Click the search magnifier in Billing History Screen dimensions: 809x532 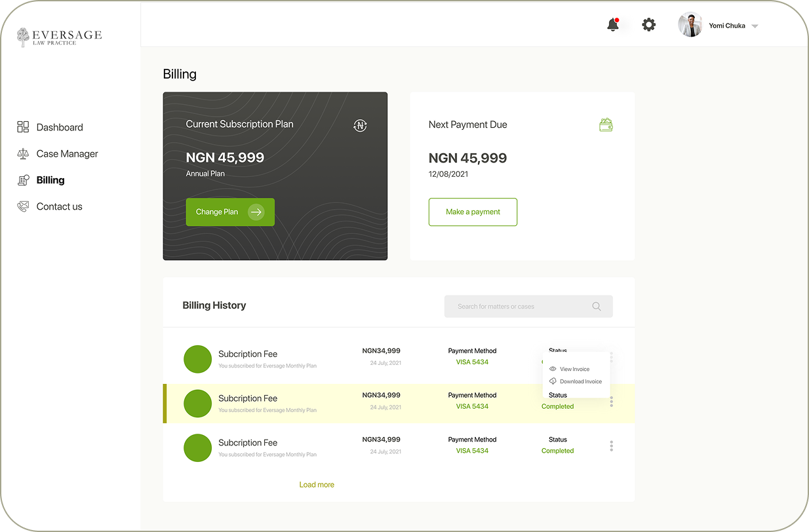597,306
